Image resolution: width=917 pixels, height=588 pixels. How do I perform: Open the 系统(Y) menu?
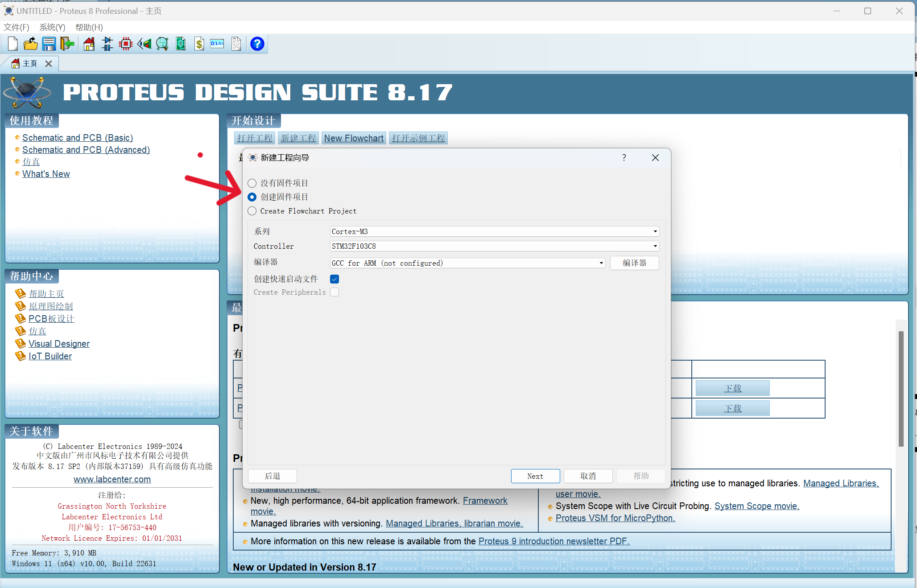click(52, 27)
